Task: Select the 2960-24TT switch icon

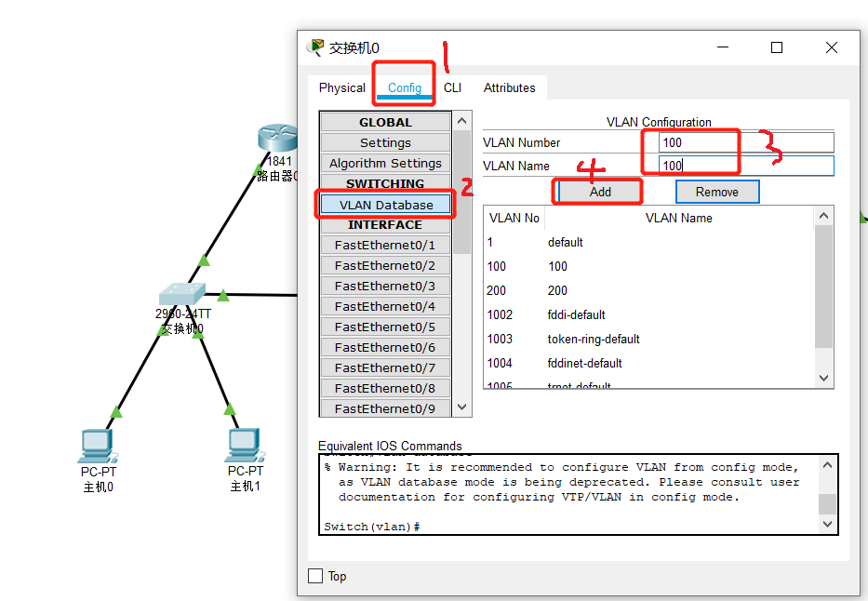Action: (x=182, y=293)
